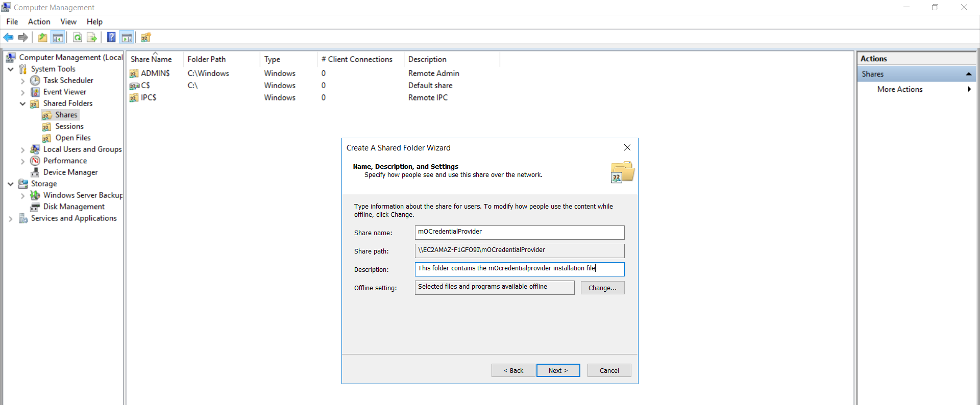Click the ADMIN$ share icon
The image size is (980, 405).
pos(134,73)
